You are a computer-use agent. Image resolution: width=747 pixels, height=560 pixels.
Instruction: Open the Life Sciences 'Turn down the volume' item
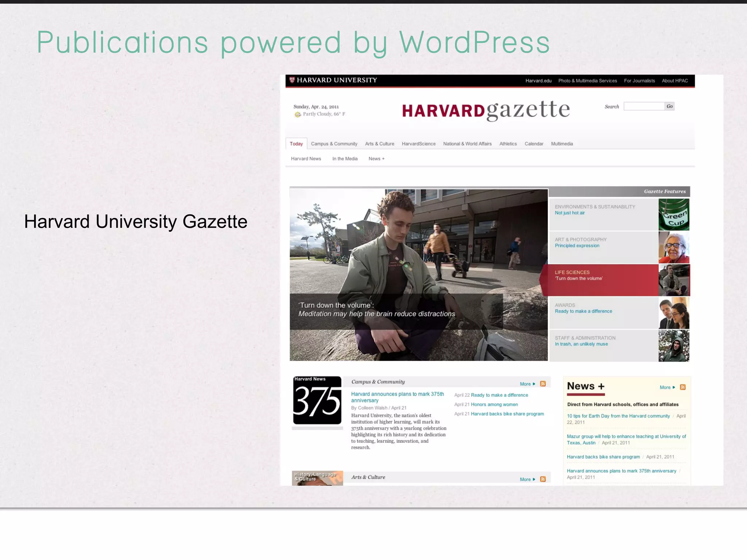[x=604, y=280]
